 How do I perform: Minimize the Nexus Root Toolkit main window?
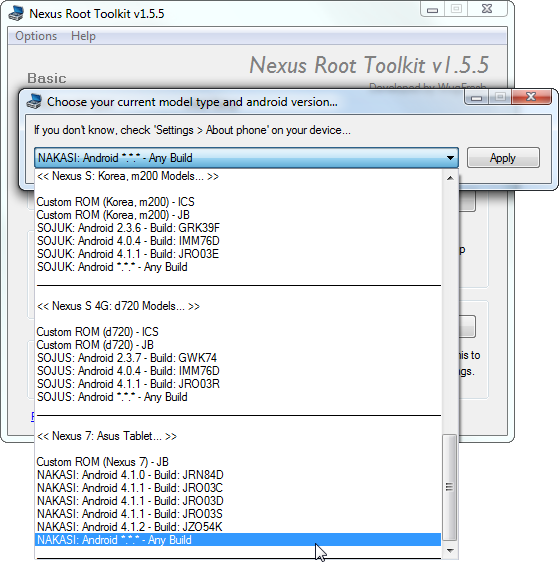[x=433, y=9]
